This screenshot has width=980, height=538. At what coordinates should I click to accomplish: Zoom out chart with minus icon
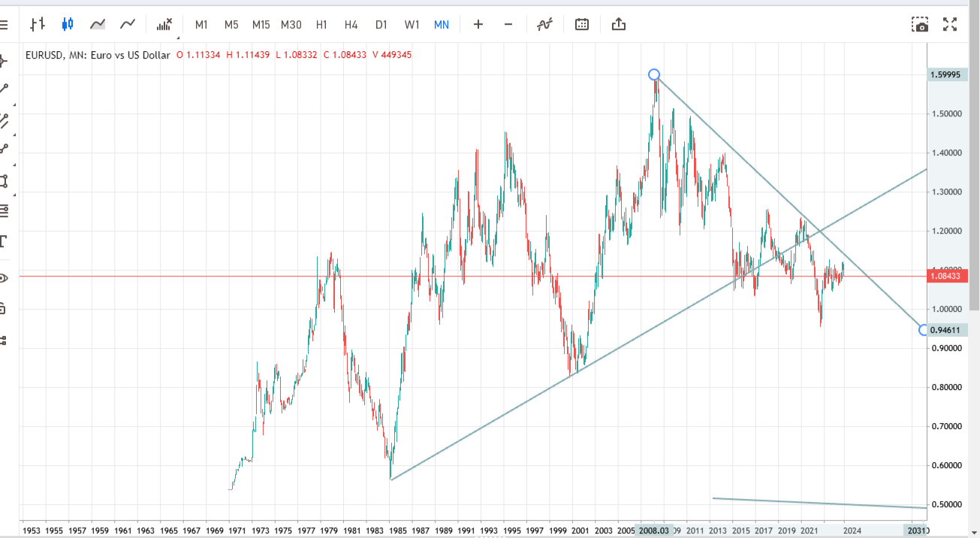[x=508, y=25]
